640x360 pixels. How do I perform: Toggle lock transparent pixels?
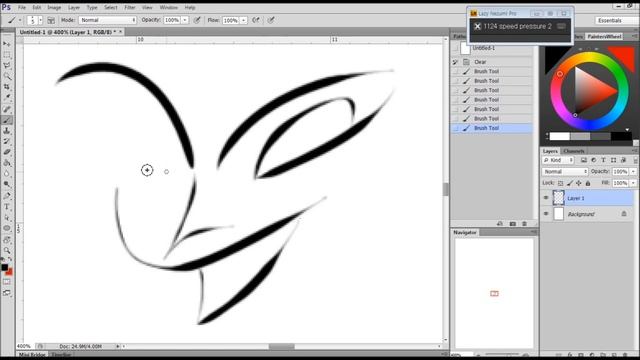(561, 183)
